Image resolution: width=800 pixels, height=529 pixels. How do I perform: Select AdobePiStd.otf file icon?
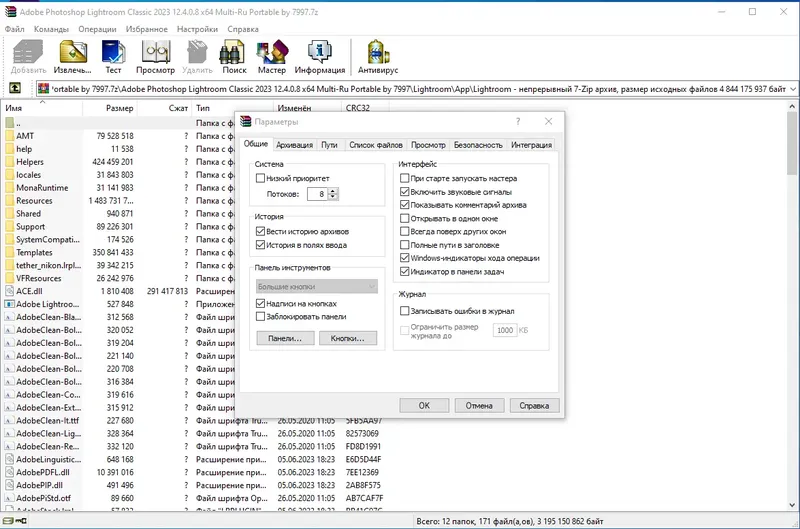click(x=9, y=498)
